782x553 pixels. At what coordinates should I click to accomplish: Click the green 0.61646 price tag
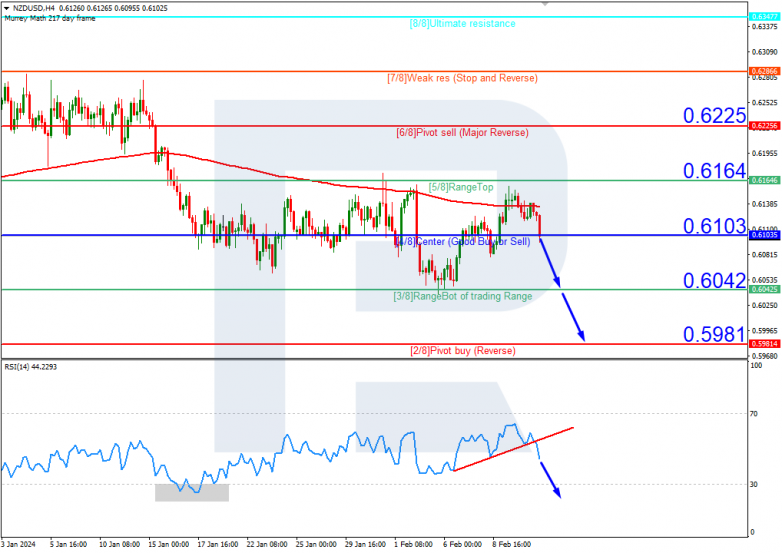click(765, 181)
